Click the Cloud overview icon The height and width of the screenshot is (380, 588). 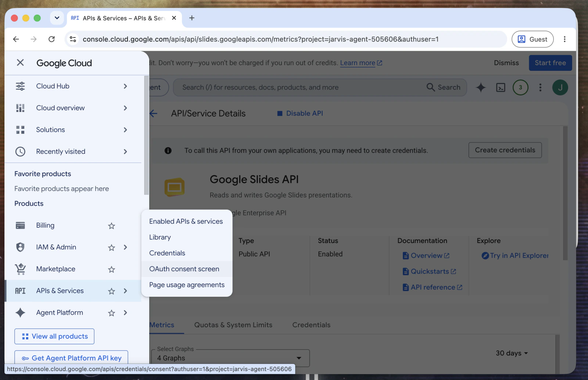[20, 108]
